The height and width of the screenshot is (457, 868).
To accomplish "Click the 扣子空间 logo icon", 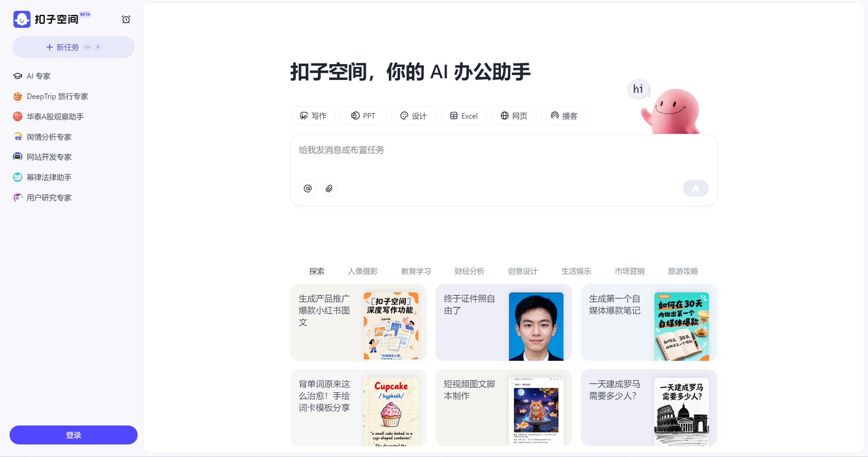I will pos(22,19).
